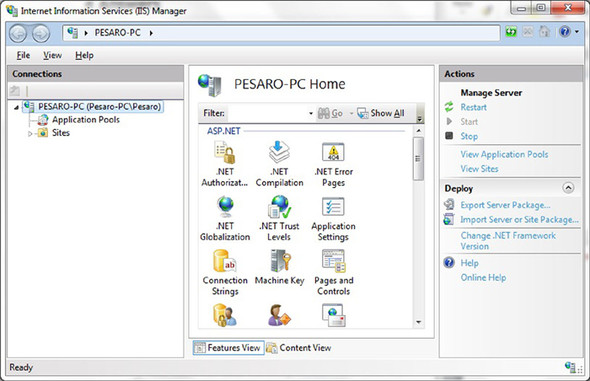Image resolution: width=590 pixels, height=381 pixels.
Task: Click the connections toolbar create connection icon
Action: 15,91
